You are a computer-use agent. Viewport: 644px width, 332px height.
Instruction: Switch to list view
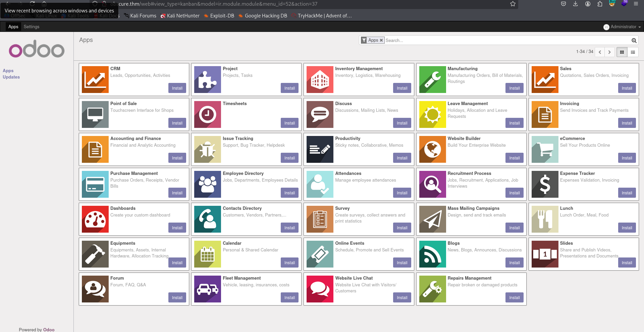coord(633,52)
